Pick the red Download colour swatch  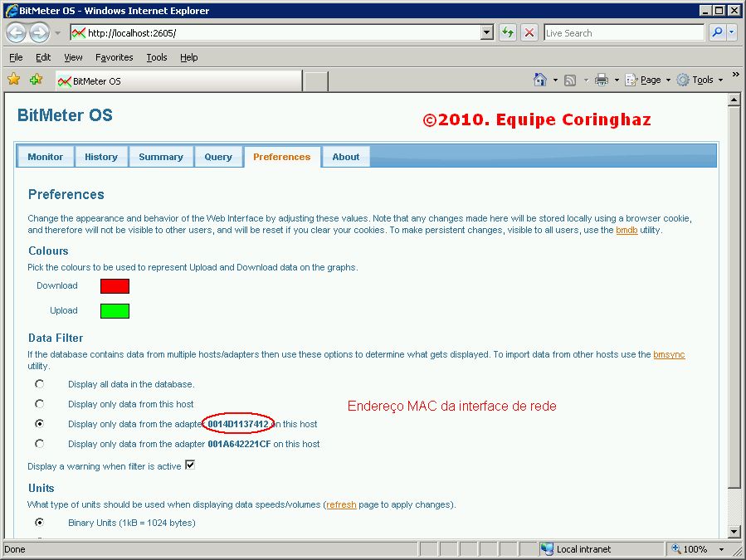tap(115, 286)
